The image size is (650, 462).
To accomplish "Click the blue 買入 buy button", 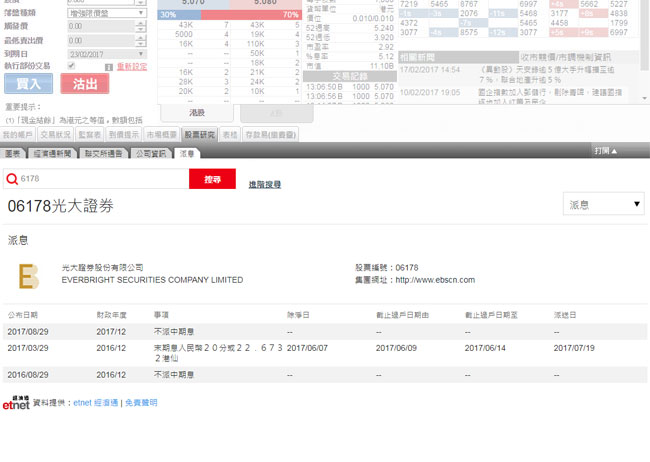I will tap(29, 83).
